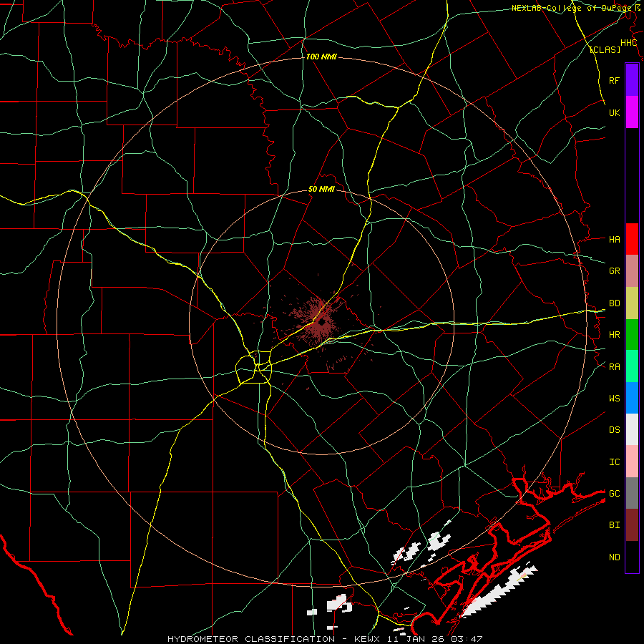Click the biological scatter echo around radar
This screenshot has height=644, width=644.
click(x=320, y=323)
